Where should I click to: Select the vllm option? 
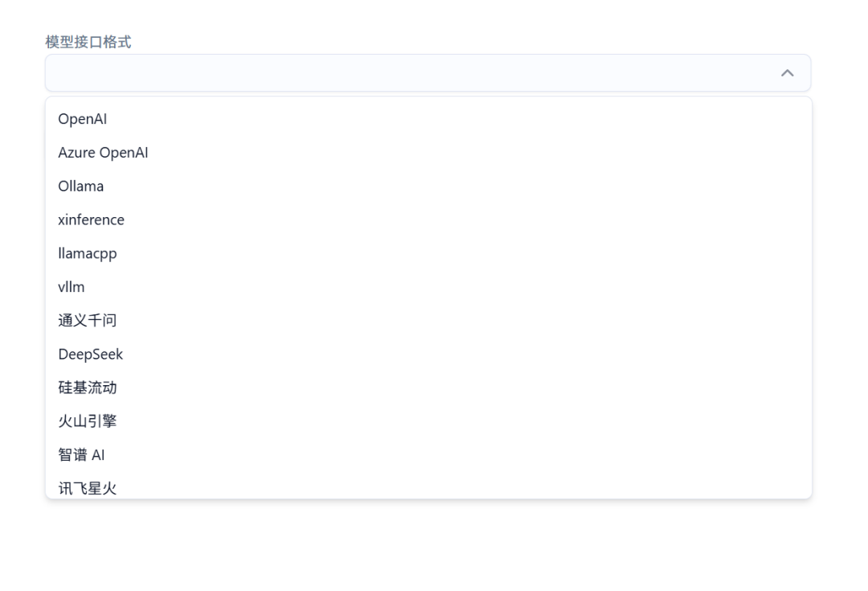(x=72, y=287)
